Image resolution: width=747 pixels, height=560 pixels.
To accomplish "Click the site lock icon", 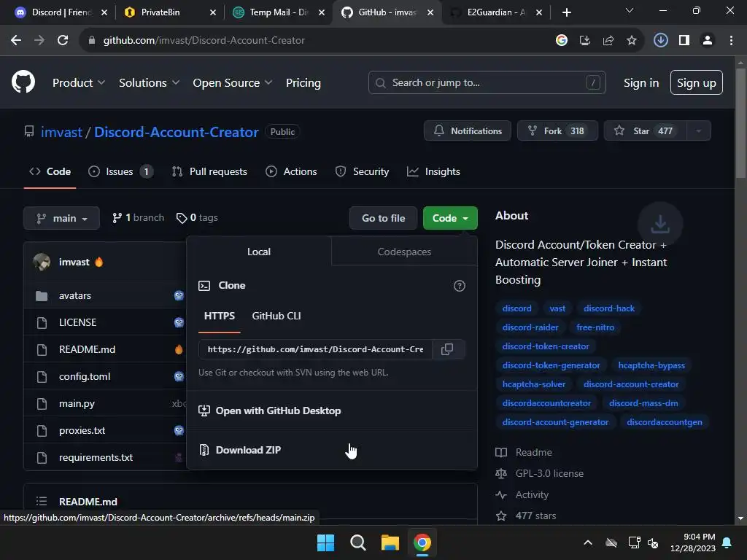I will pyautogui.click(x=92, y=41).
